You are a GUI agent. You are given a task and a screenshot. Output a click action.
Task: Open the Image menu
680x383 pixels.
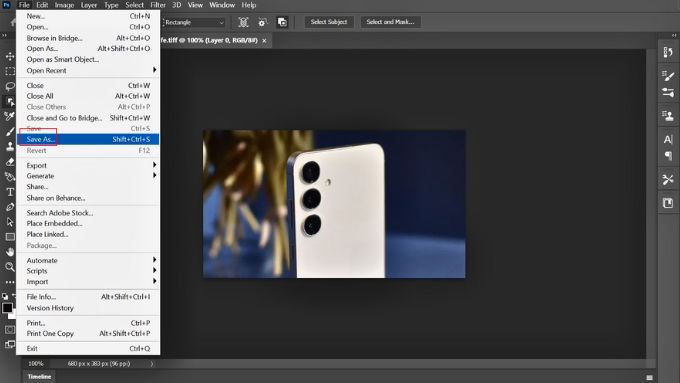(64, 5)
